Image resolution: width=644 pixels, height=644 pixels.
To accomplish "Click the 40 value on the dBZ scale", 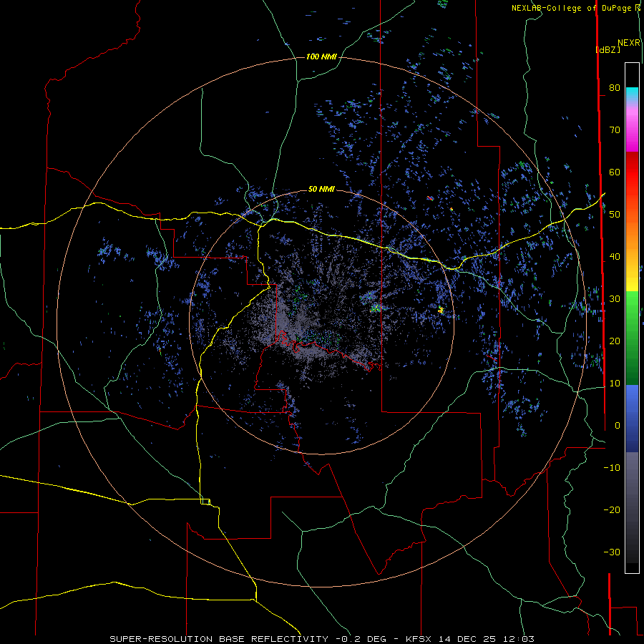I will pyautogui.click(x=615, y=257).
